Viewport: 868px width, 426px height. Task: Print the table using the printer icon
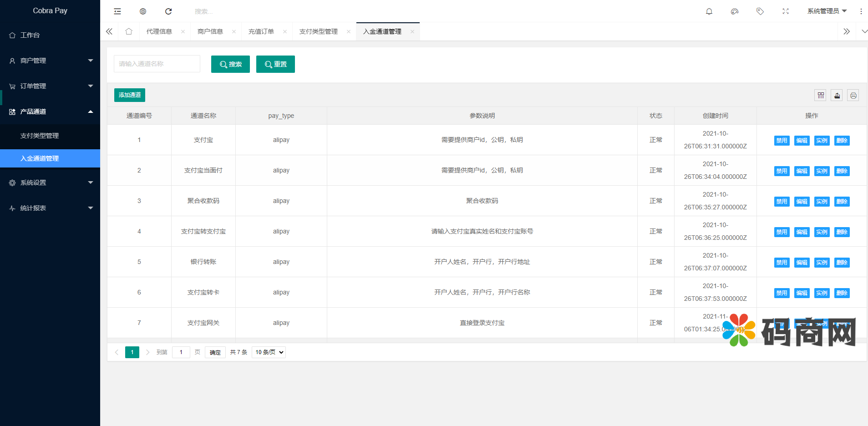pyautogui.click(x=853, y=95)
